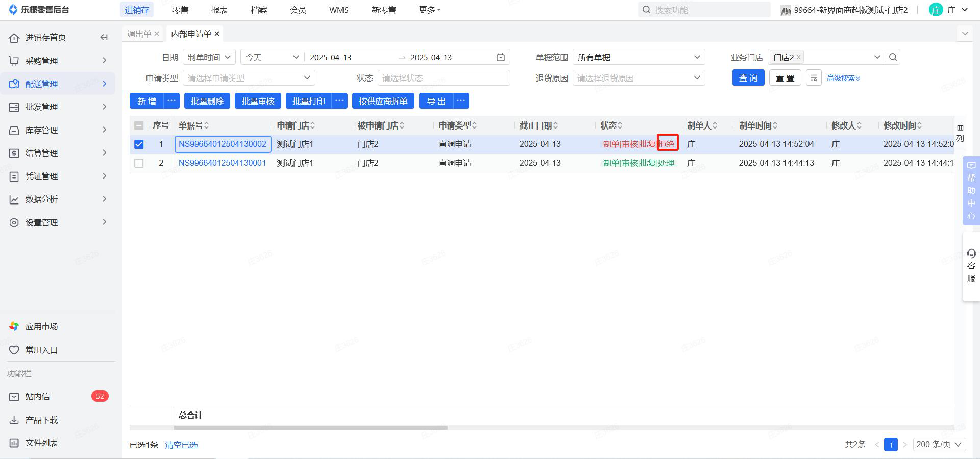
Task: Toggle the select-all header checkbox
Action: 139,125
